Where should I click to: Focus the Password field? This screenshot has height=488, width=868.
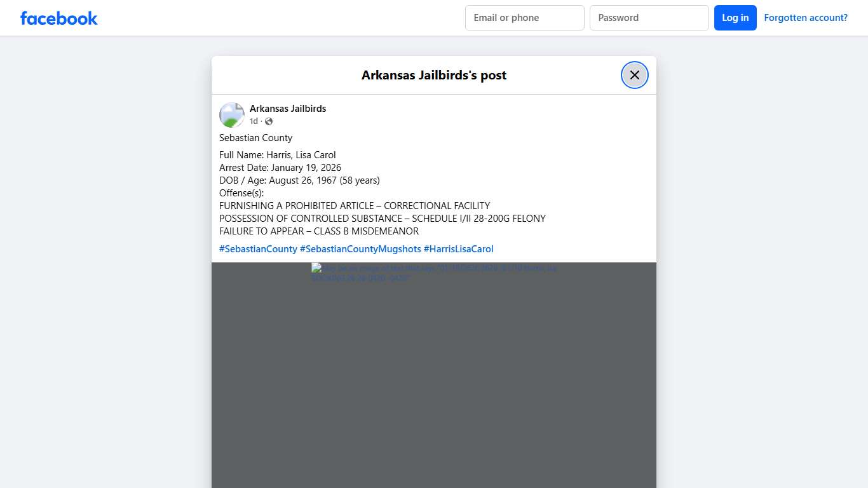pos(649,18)
